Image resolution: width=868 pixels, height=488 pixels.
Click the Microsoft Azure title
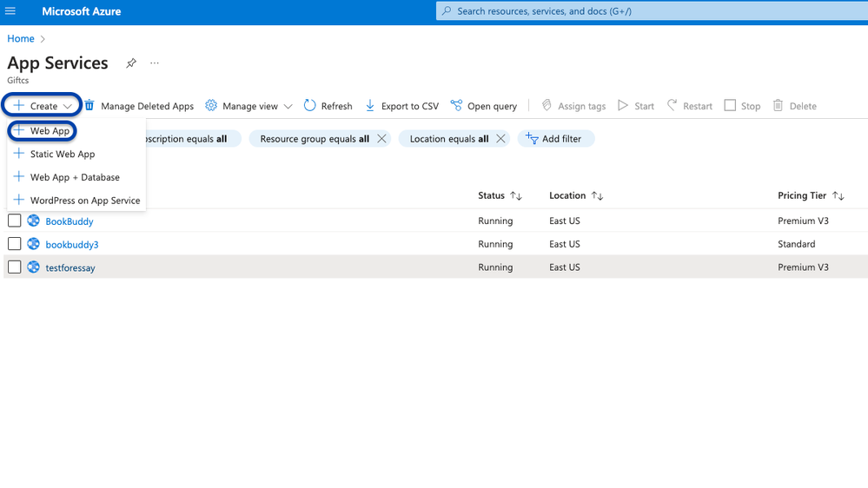coord(82,11)
